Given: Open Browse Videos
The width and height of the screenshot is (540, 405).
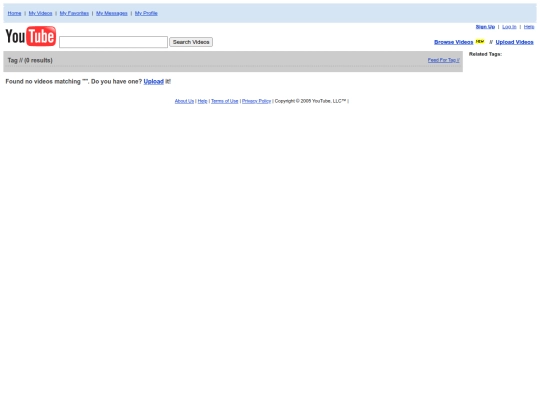Looking at the screenshot, I should tap(454, 42).
